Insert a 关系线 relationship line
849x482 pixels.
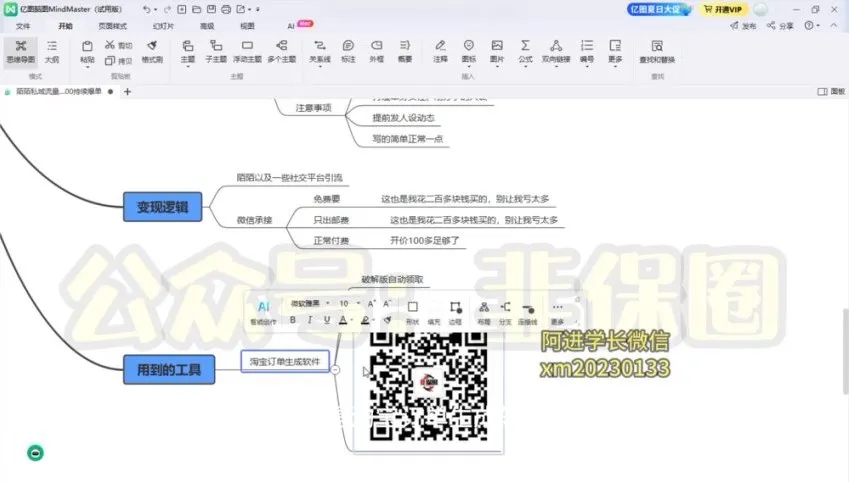coord(319,50)
